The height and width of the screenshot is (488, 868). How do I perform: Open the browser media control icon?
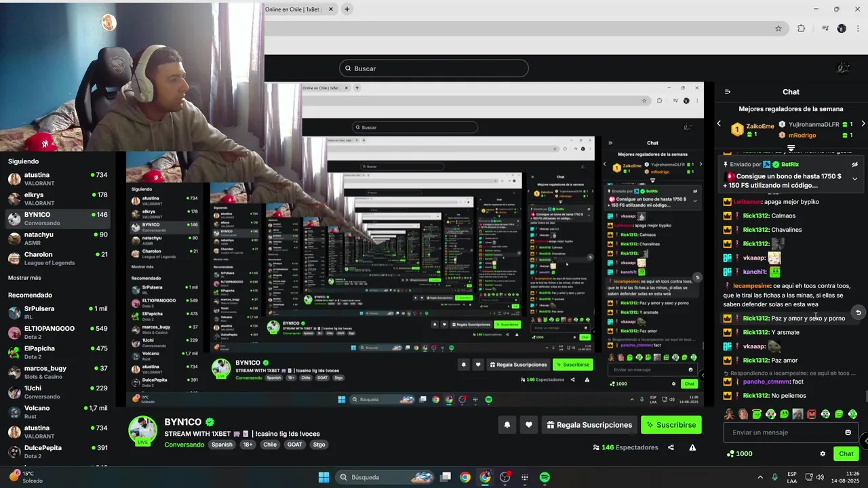click(x=825, y=28)
